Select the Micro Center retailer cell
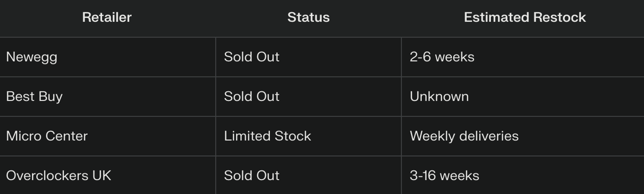The width and height of the screenshot is (644, 194). pos(108,136)
